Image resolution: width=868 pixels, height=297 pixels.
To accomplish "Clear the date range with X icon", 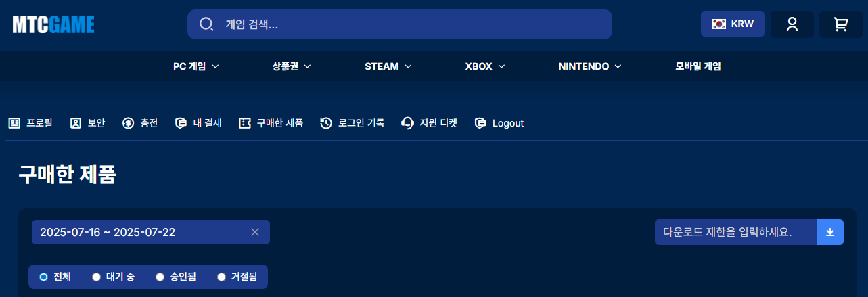I will 255,232.
